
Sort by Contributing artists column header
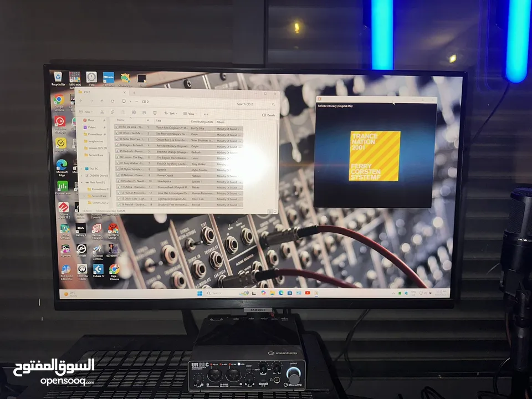202,121
